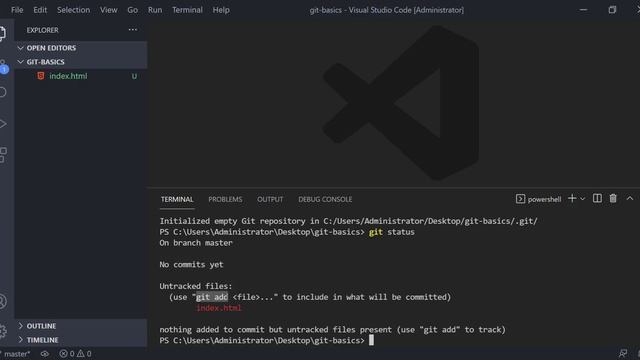The width and height of the screenshot is (640, 360).
Task: Open the Run menu
Action: pos(155,10)
